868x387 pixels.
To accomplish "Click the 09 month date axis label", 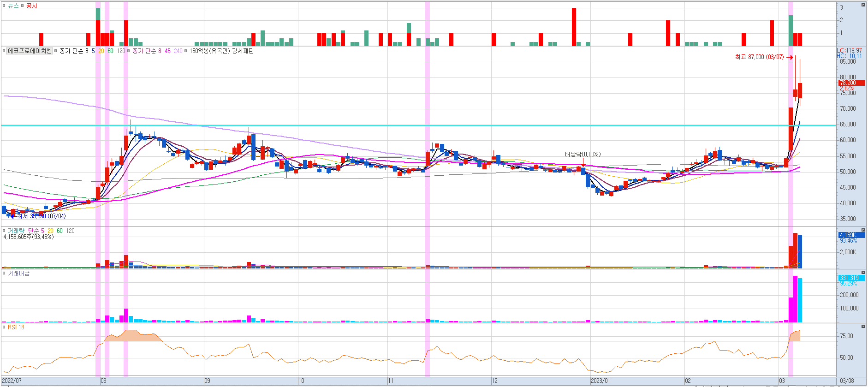I will tap(208, 381).
